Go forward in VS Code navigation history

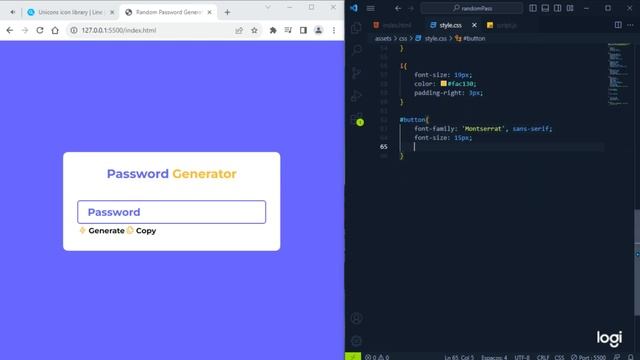tap(411, 8)
